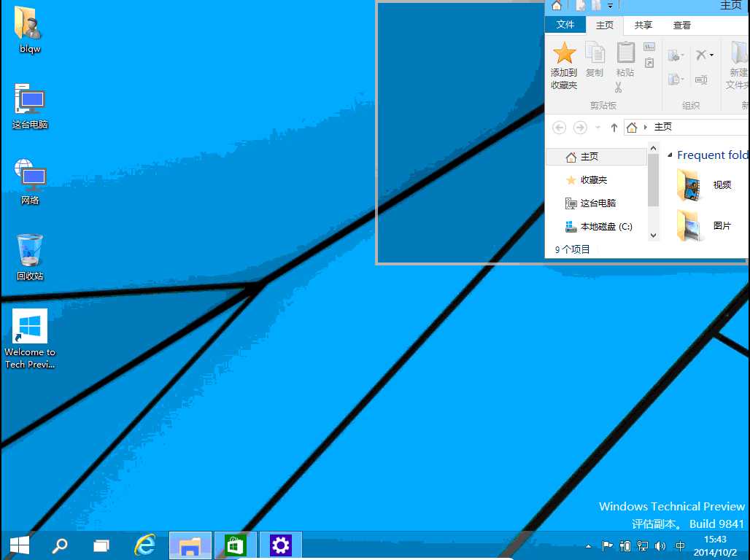The height and width of the screenshot is (560, 750).
Task: Click the address bar 主页 path
Action: [x=663, y=127]
